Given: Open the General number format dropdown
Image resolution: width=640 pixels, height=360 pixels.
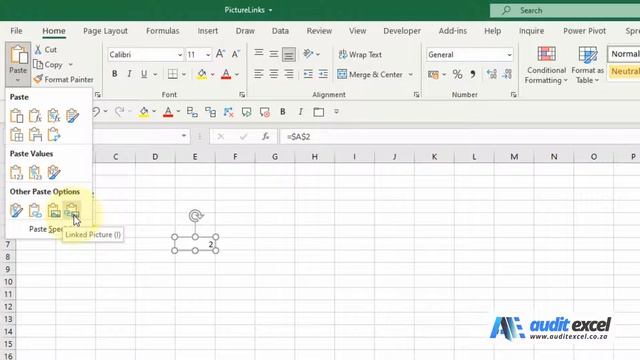Looking at the screenshot, I should pos(509,55).
